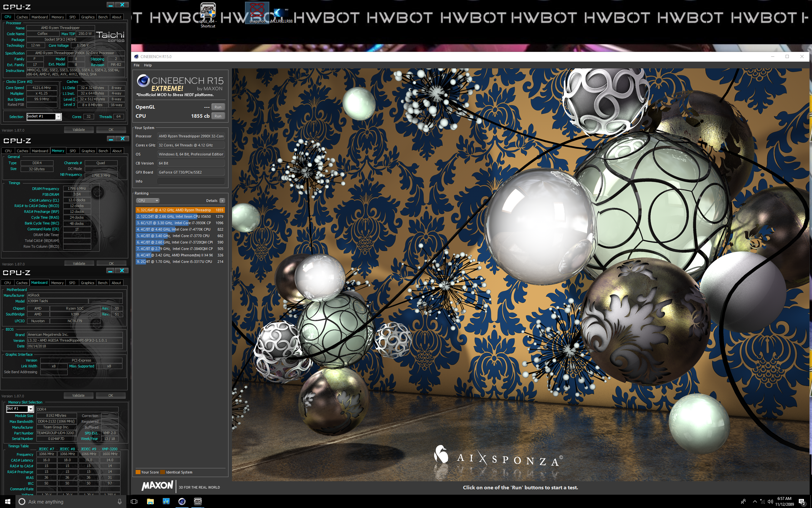Run the OpenGL benchmark in Cinebench
The image size is (812, 508).
coord(218,107)
